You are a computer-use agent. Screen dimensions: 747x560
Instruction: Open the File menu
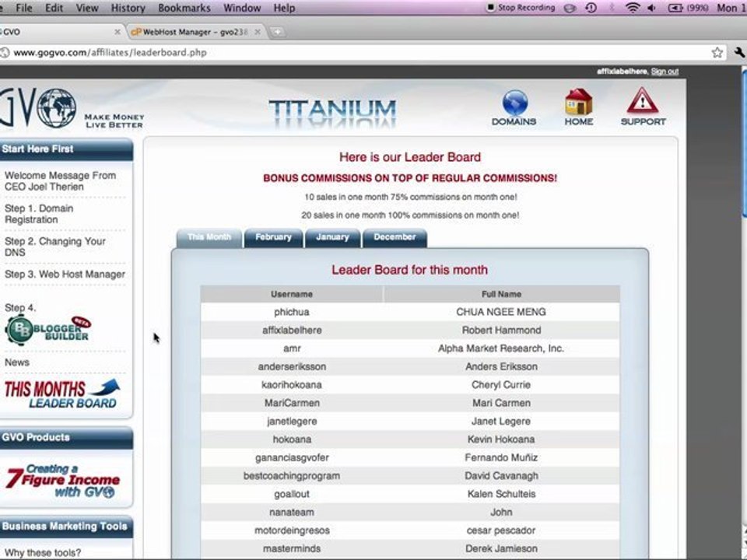click(x=24, y=8)
